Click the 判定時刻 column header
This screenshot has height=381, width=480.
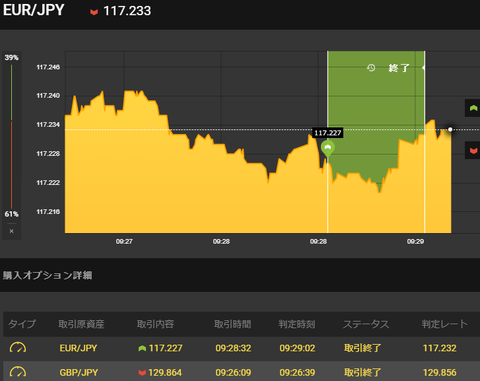pyautogui.click(x=297, y=324)
